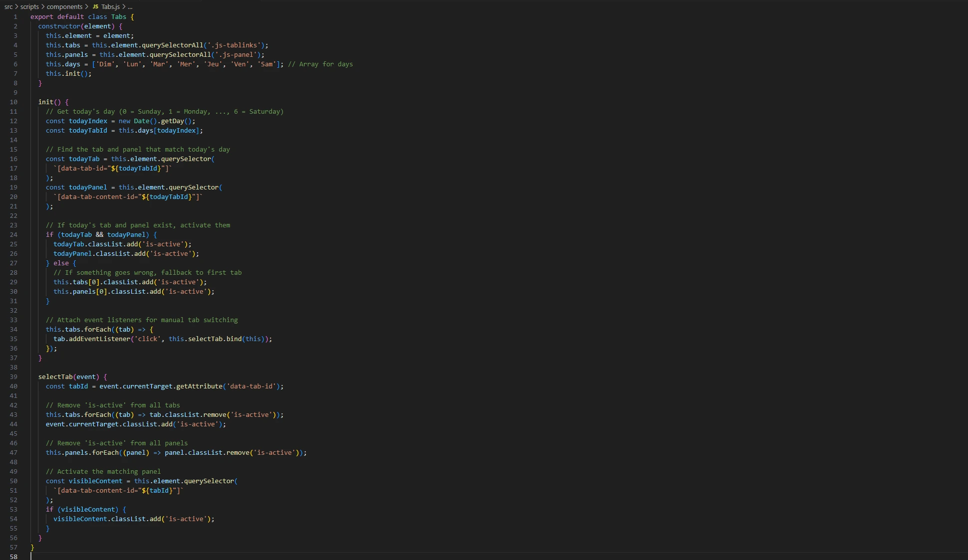Click the JS file icon in the breadcrumb

(95, 6)
